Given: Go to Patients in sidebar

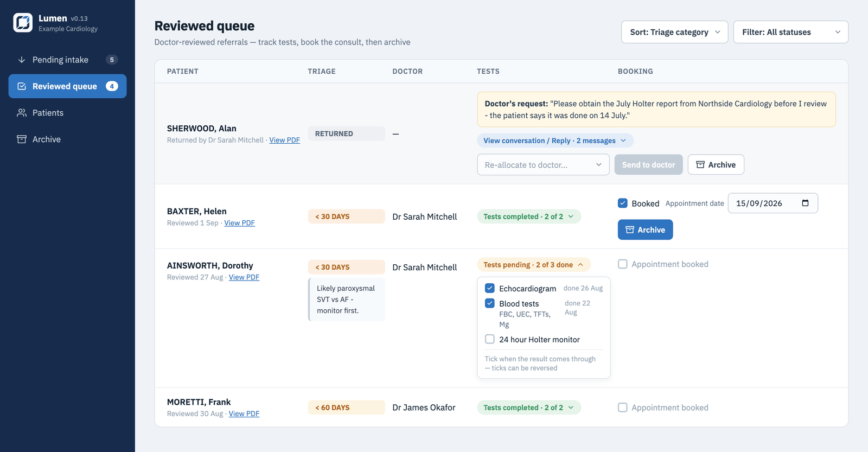Looking at the screenshot, I should 67,113.
